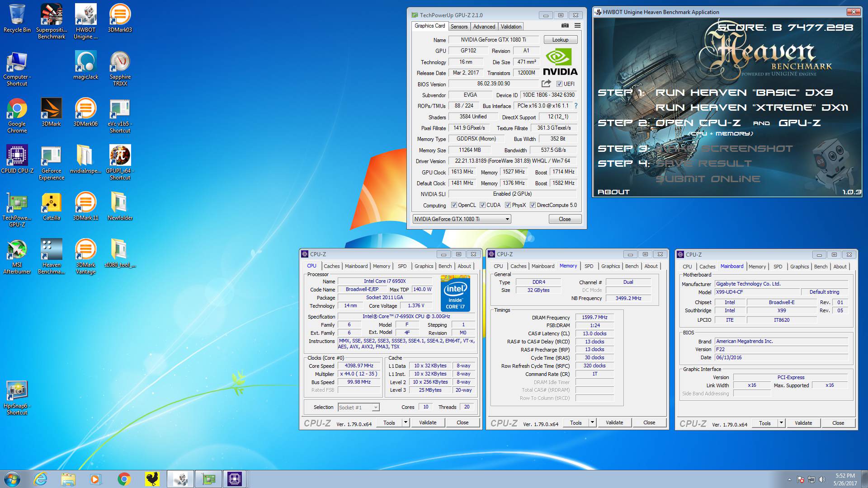Launch 3DMark03 desktop icon
This screenshot has height=488, width=868.
pyautogui.click(x=120, y=19)
